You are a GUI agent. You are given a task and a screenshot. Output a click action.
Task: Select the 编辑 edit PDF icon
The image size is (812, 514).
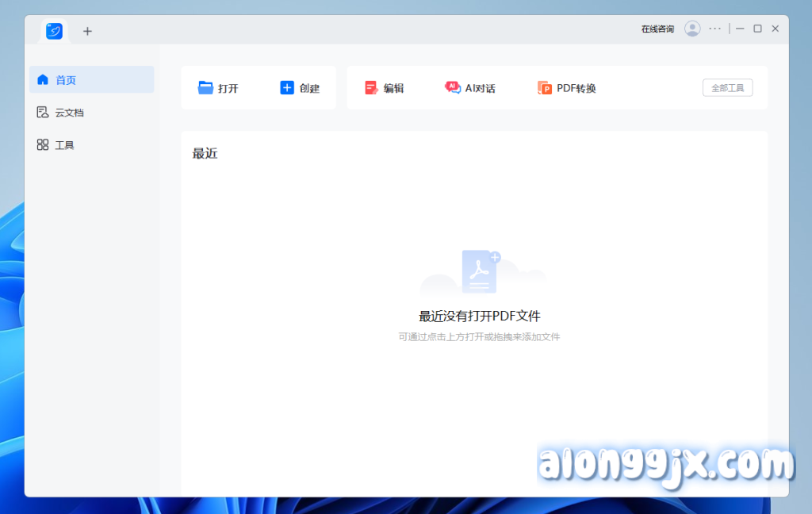coord(371,88)
